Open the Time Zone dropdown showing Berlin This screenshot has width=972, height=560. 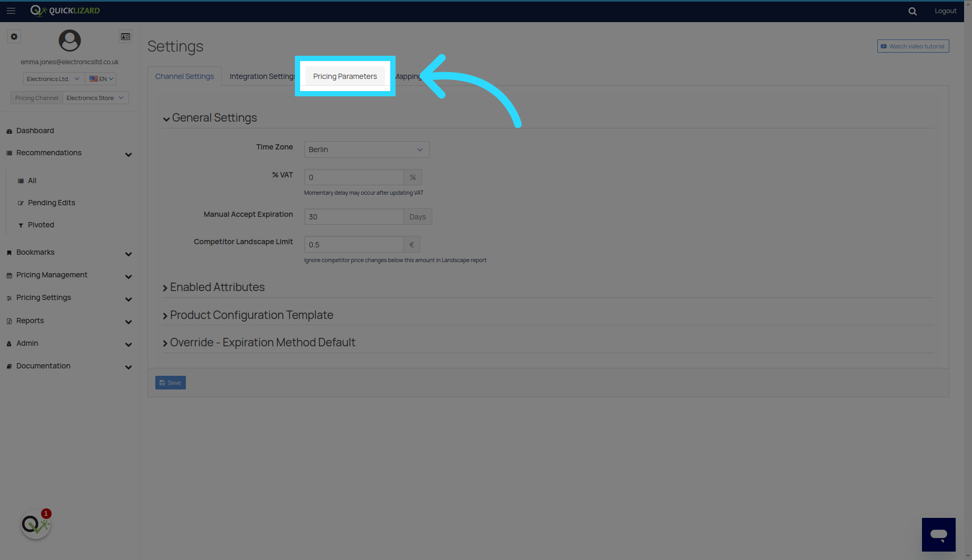(x=366, y=149)
